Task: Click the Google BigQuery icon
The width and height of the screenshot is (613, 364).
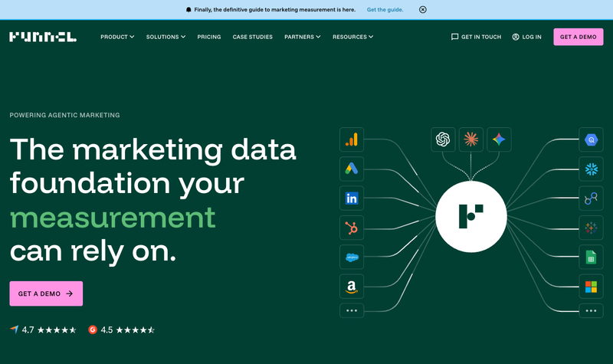Action: [591, 139]
